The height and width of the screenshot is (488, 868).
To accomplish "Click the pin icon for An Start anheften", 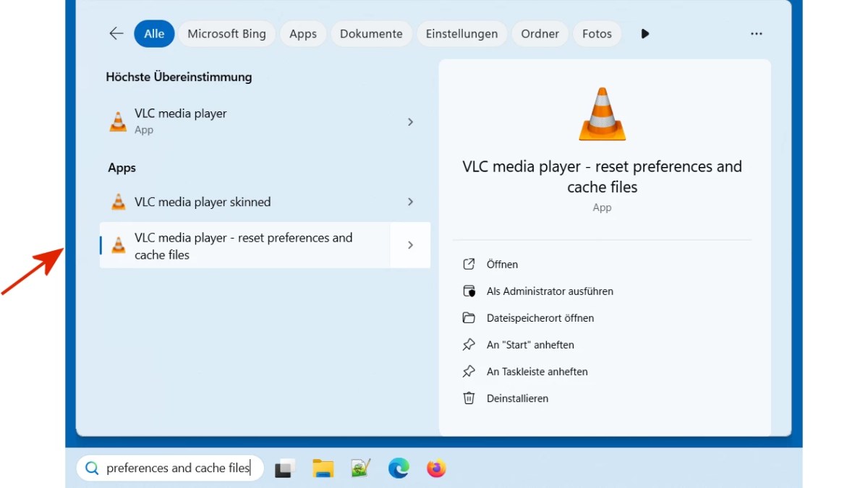I will point(469,345).
